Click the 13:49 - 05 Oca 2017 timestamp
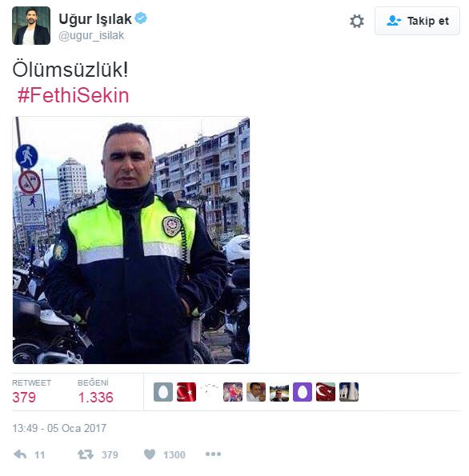This screenshot has height=476, width=469. click(x=59, y=428)
